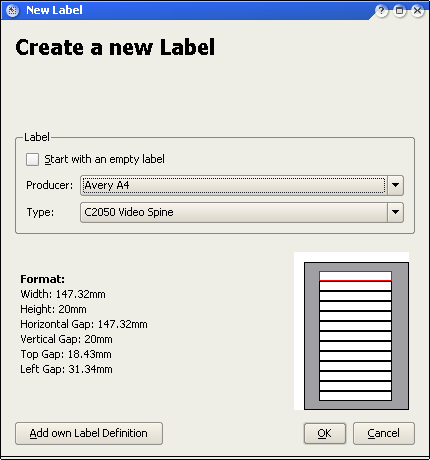
Task: Open the Producer dropdown arrow
Action: (x=395, y=185)
